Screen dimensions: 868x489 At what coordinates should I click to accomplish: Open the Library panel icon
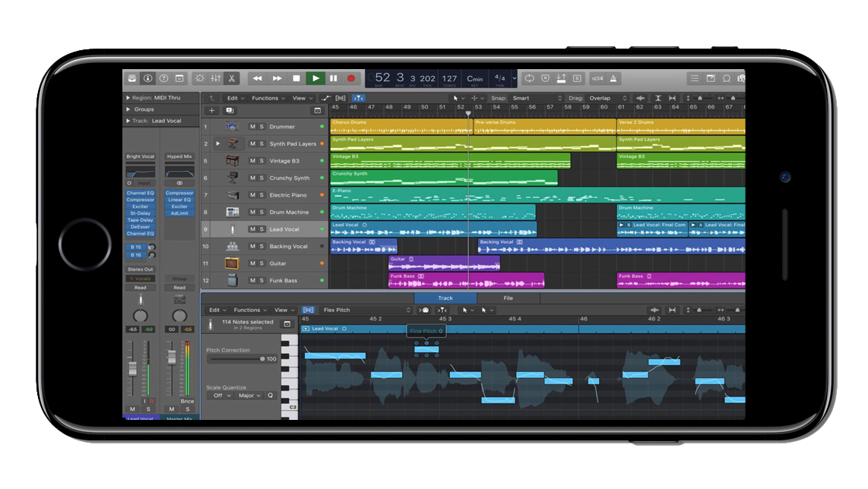(x=132, y=78)
